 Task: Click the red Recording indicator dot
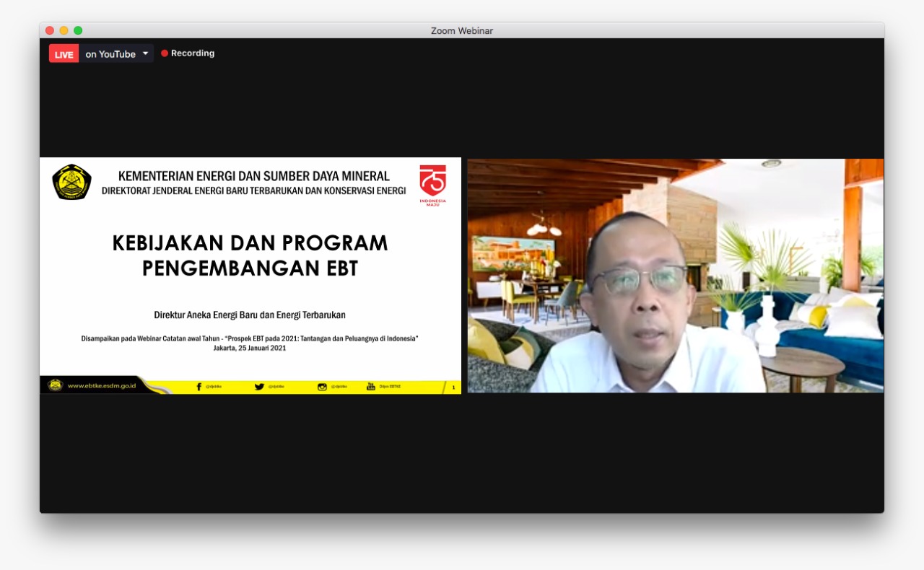click(x=164, y=53)
